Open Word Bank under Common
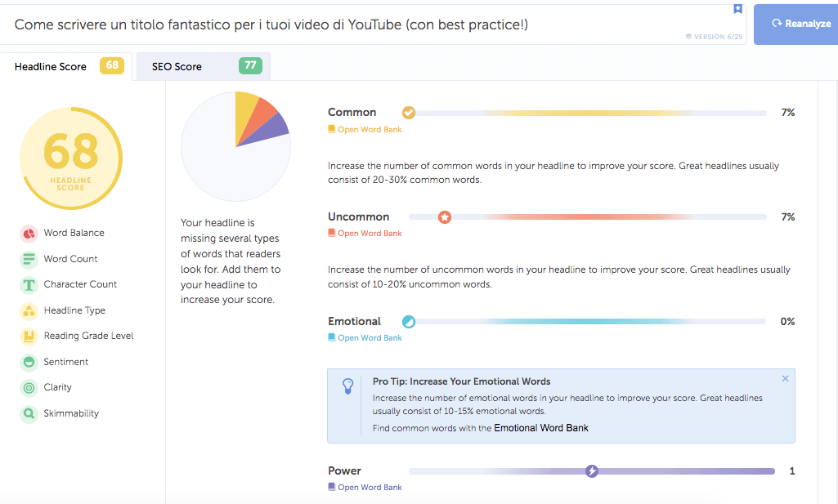Viewport: 838px width, 504px height. pyautogui.click(x=370, y=129)
